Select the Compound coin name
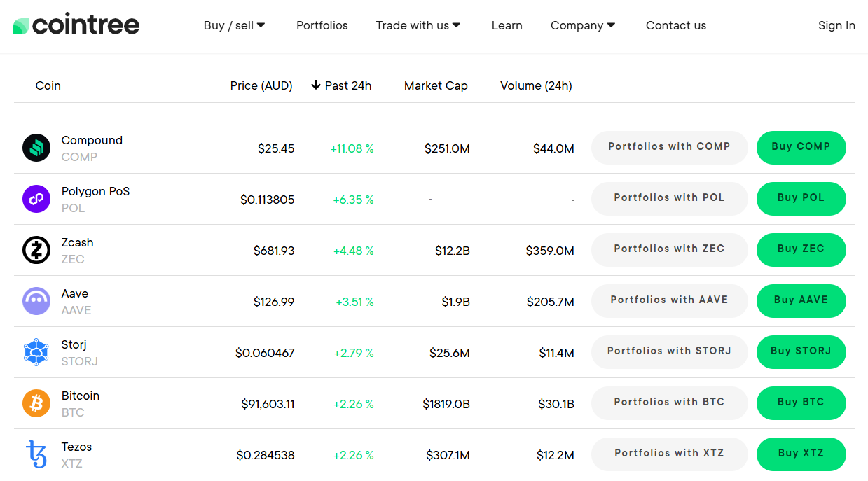The height and width of the screenshot is (481, 868). (92, 140)
